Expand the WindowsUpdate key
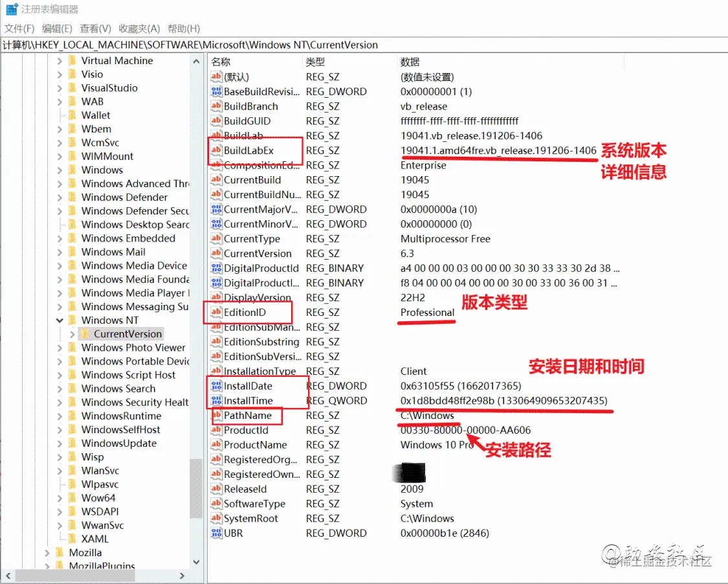Image resolution: width=728 pixels, height=584 pixels. point(60,444)
